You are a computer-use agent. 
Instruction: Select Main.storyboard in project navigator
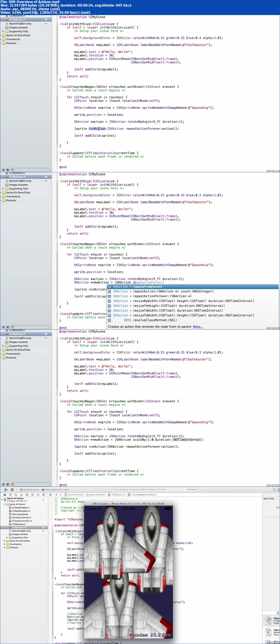[20, 514]
